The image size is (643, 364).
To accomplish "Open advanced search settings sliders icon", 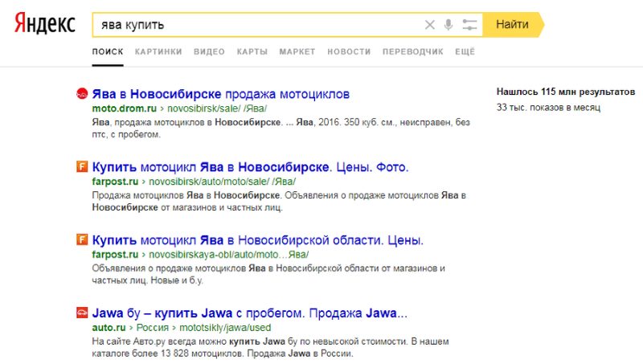I will (x=469, y=25).
